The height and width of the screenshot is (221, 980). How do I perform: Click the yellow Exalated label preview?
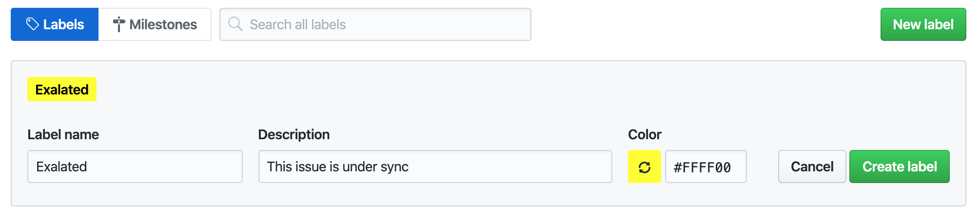(x=62, y=90)
